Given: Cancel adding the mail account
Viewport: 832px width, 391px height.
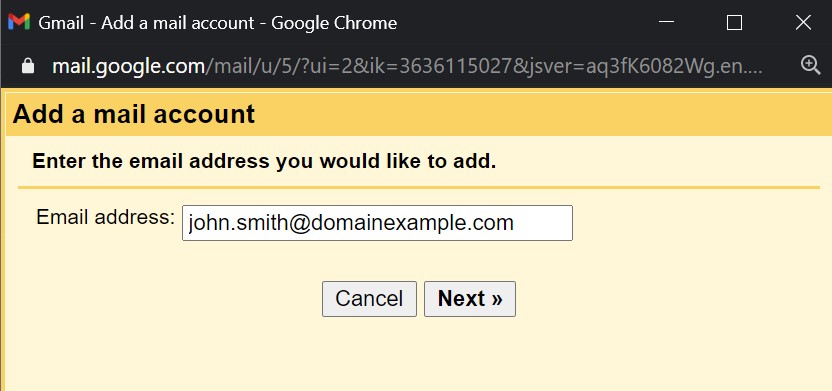Looking at the screenshot, I should (x=369, y=299).
